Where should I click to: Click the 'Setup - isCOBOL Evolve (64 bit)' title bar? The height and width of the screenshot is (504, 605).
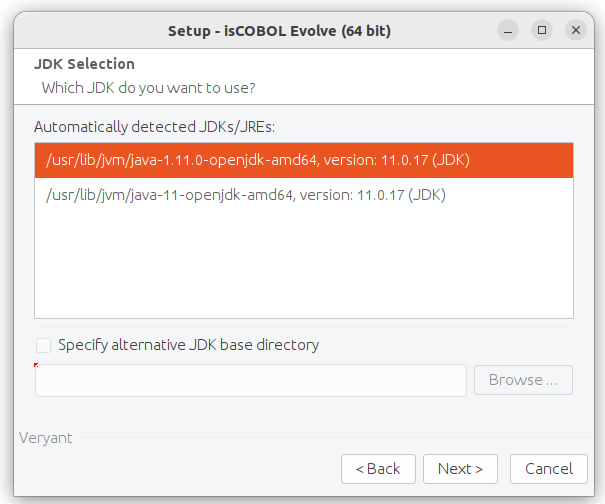tap(279, 31)
